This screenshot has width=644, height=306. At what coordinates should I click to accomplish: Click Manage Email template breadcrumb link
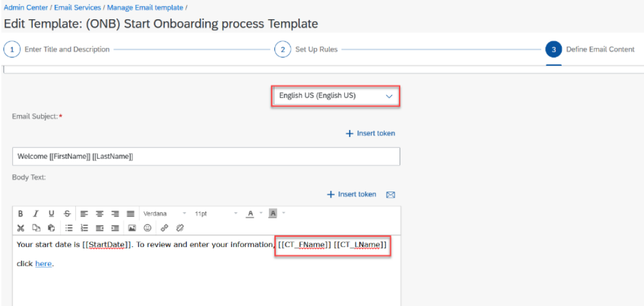pos(144,7)
